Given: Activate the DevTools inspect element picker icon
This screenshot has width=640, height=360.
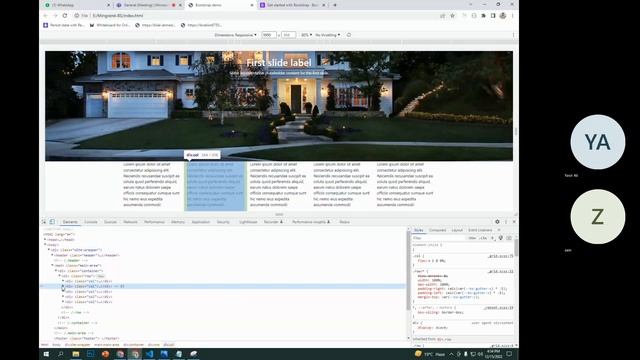Looking at the screenshot, I should [x=44, y=222].
